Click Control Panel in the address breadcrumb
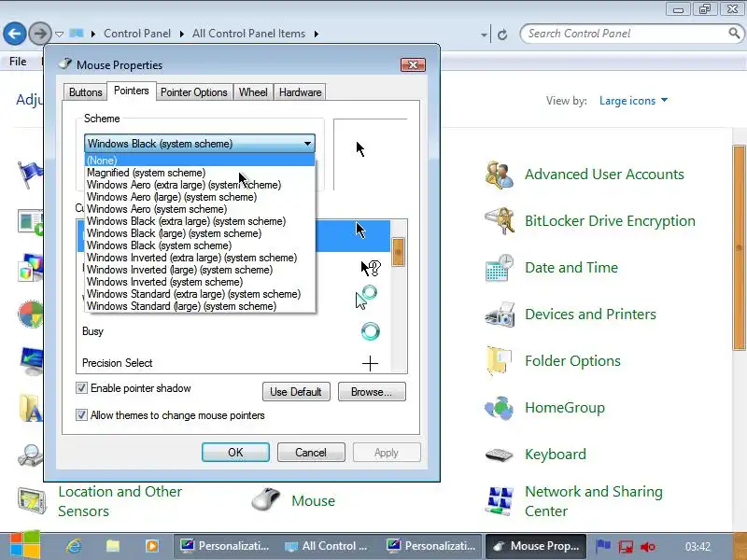Viewport: 747px width, 560px height. [137, 34]
